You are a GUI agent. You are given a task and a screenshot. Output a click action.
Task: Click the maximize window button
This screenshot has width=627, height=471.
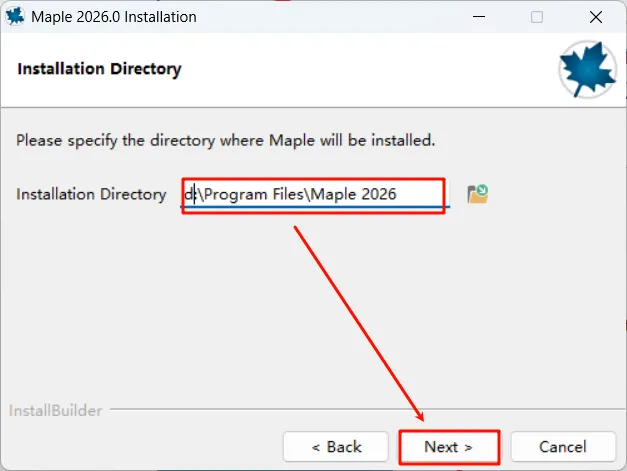tap(537, 17)
